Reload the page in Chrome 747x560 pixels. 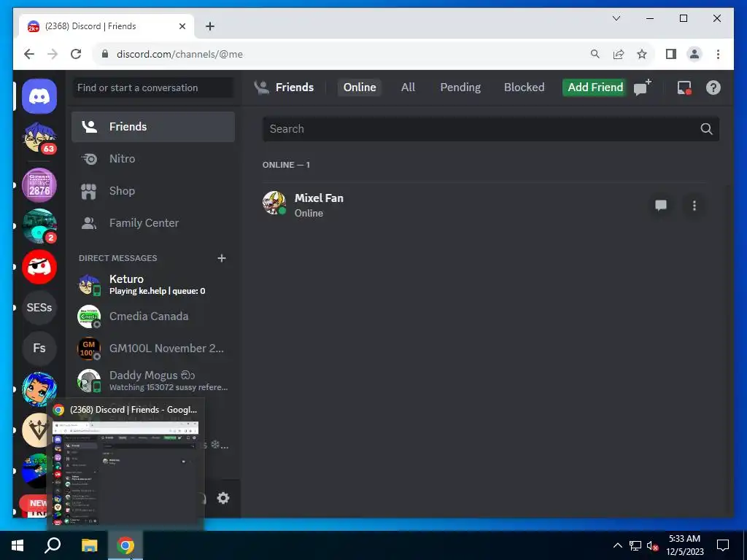pyautogui.click(x=76, y=54)
